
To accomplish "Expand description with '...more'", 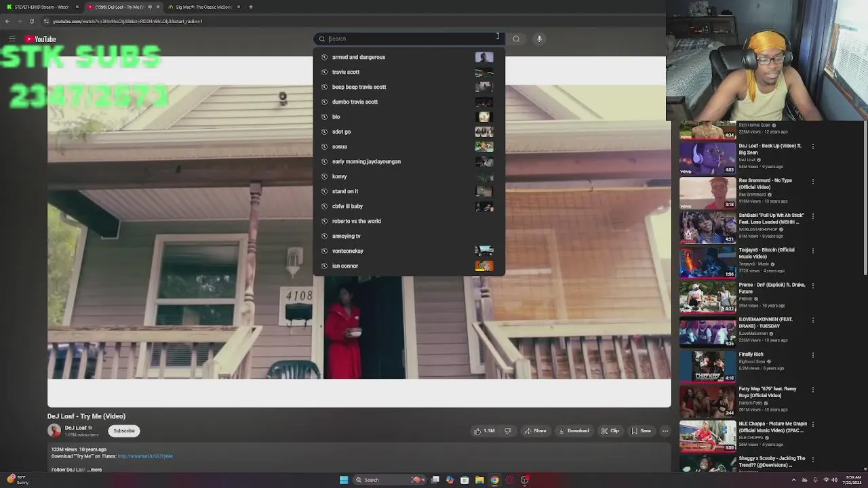I will (96, 470).
